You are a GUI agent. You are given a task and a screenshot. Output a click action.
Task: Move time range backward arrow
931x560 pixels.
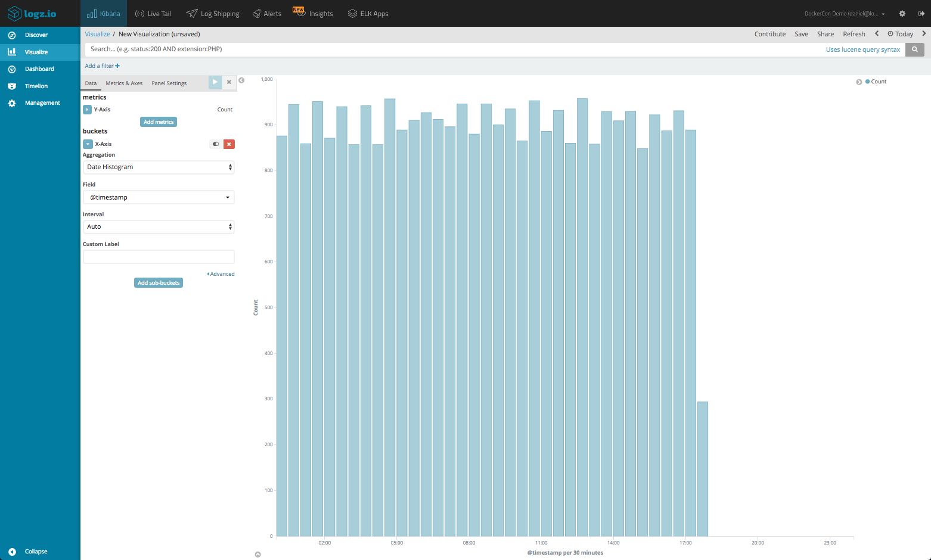coord(877,33)
